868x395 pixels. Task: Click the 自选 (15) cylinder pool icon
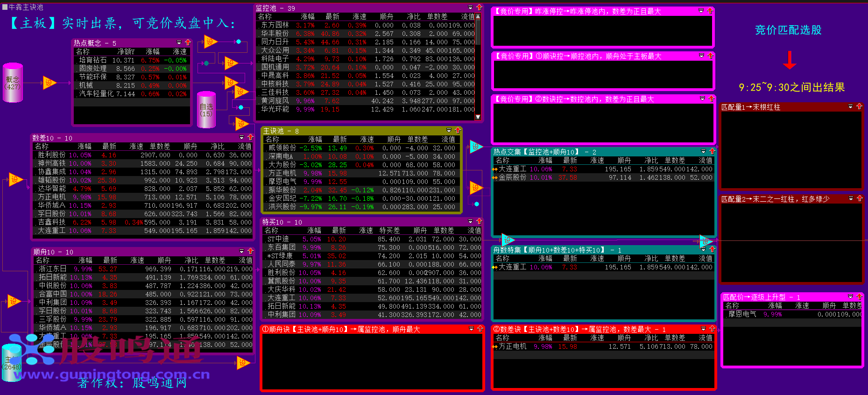click(x=206, y=110)
